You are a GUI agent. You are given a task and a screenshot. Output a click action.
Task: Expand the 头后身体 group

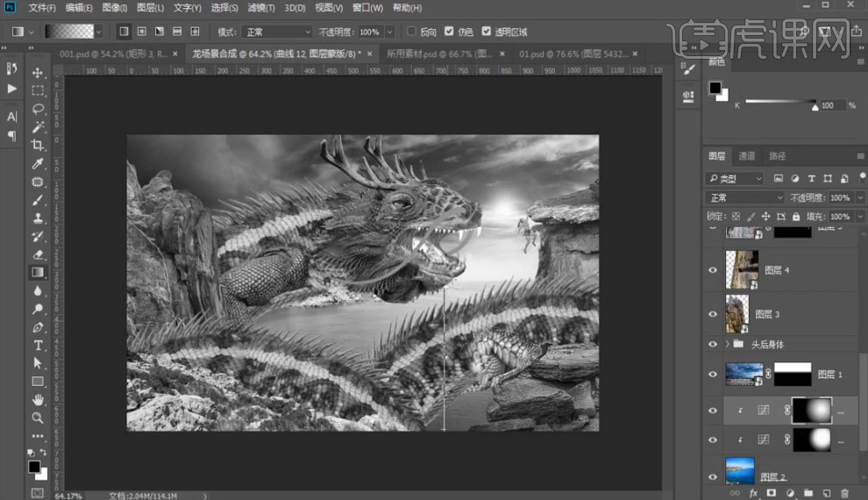727,344
